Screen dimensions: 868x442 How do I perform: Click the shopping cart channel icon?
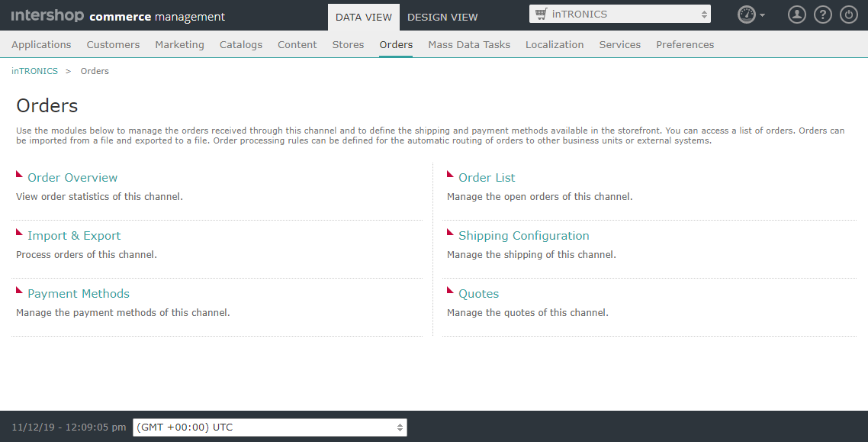click(x=543, y=13)
